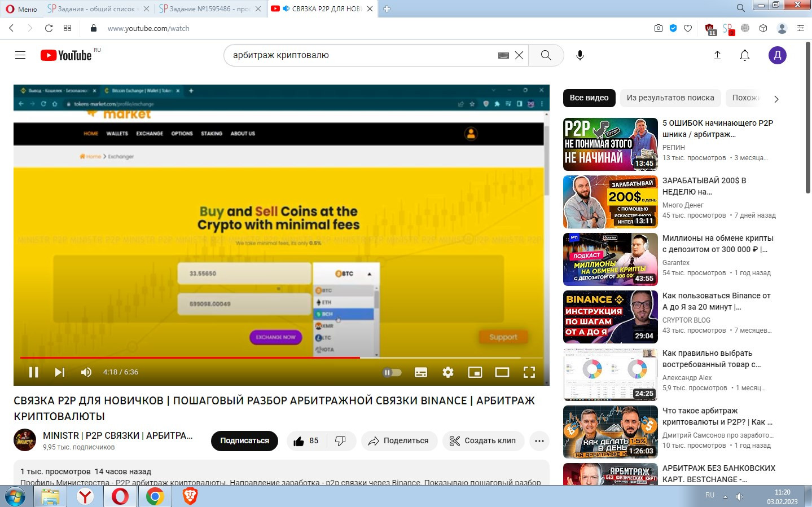The height and width of the screenshot is (507, 812).
Task: Open MINISTR channel avatar
Action: [x=25, y=440]
